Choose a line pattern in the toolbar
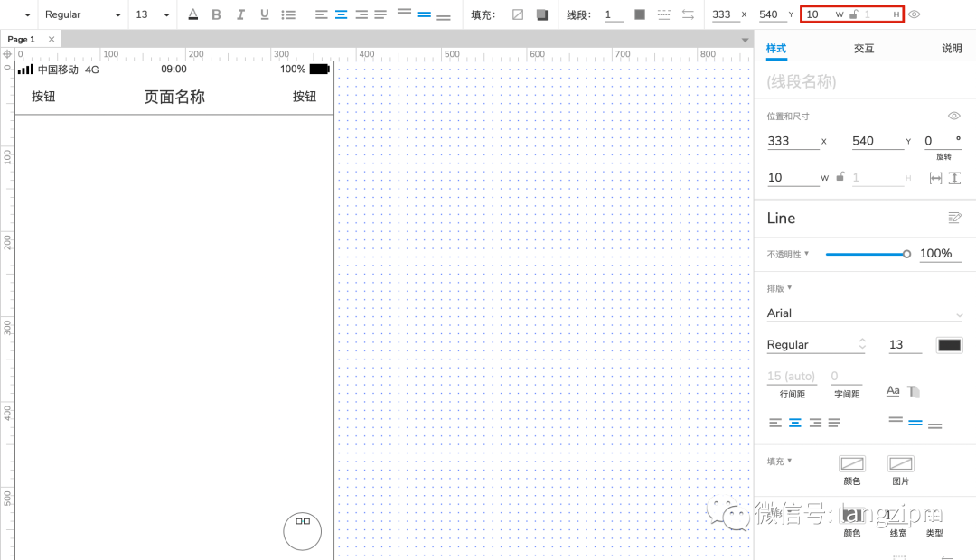The width and height of the screenshot is (976, 560). click(x=664, y=14)
